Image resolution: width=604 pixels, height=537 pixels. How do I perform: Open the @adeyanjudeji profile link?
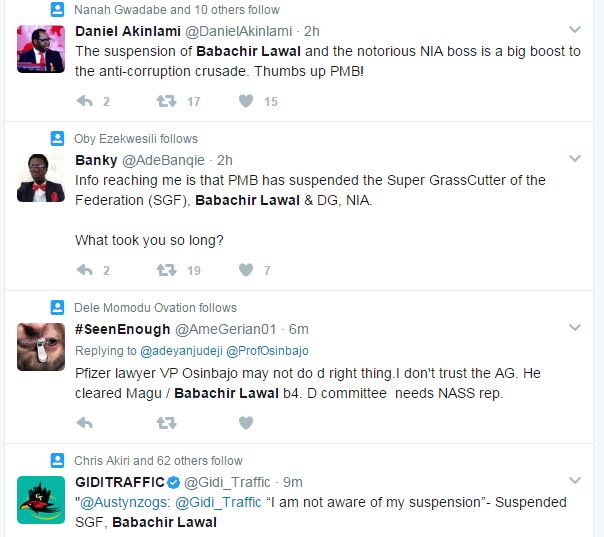pyautogui.click(x=181, y=351)
